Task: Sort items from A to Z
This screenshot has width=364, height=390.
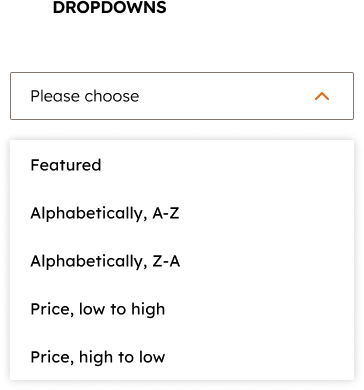Action: [x=182, y=213]
